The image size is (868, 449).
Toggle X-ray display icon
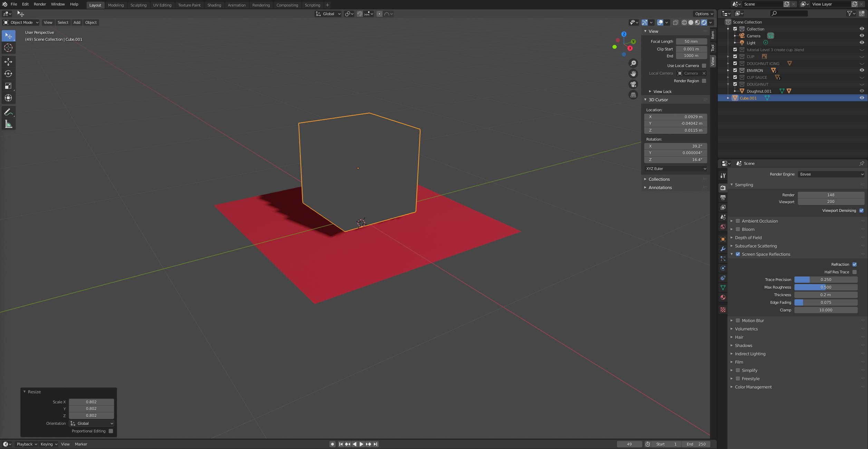(x=676, y=22)
